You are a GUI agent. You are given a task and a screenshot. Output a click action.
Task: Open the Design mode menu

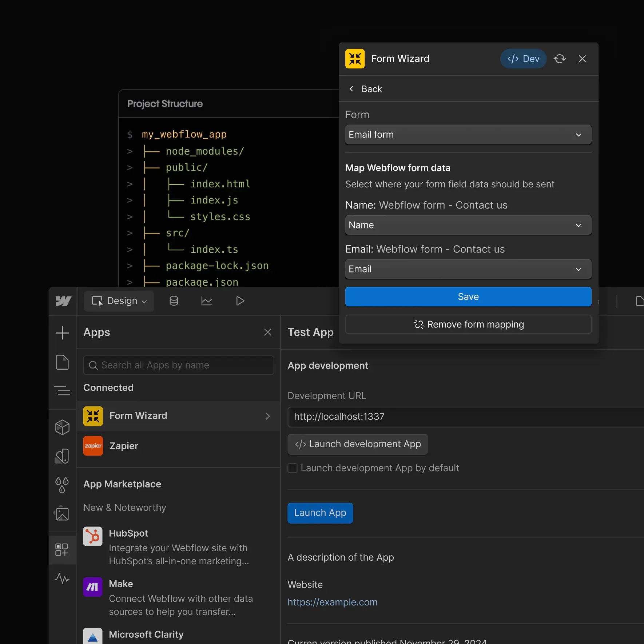coord(119,301)
